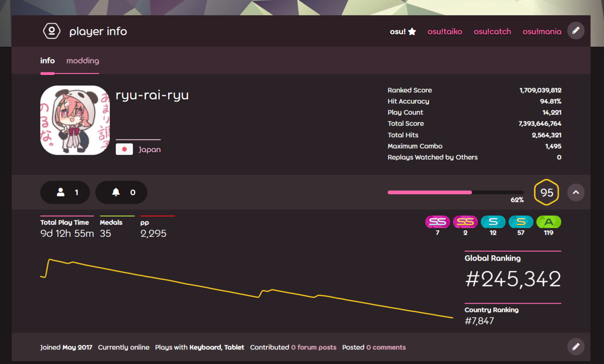Screen dimensions: 604x364
Task: Click the level 95 hexagon badge
Action: 547,193
